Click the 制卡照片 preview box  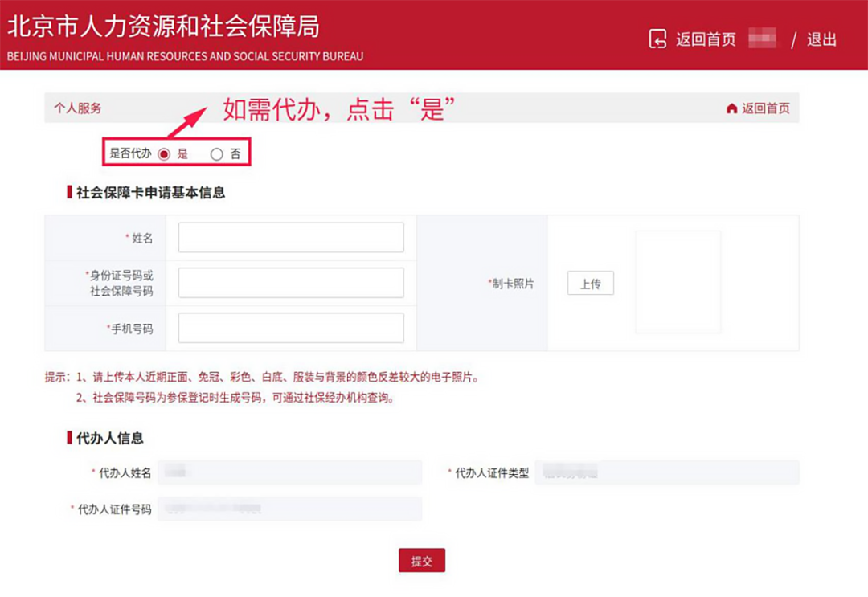coord(678,282)
